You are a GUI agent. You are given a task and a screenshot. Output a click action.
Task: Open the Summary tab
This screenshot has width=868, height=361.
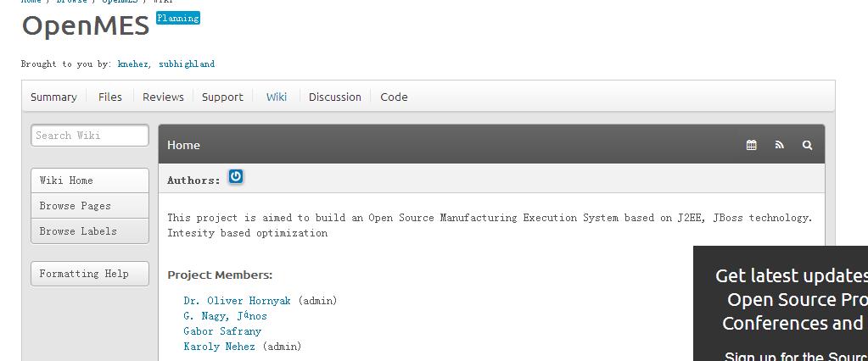(x=53, y=97)
